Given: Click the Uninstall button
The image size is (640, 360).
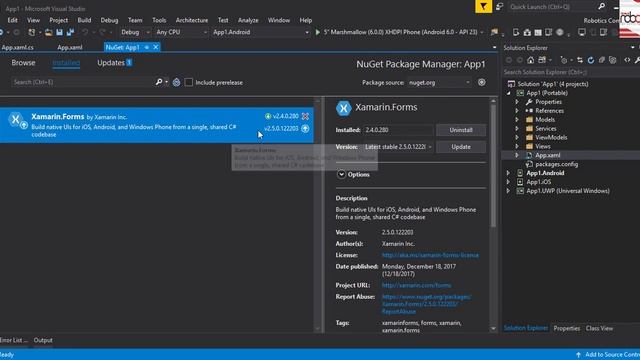Looking at the screenshot, I should (x=461, y=130).
